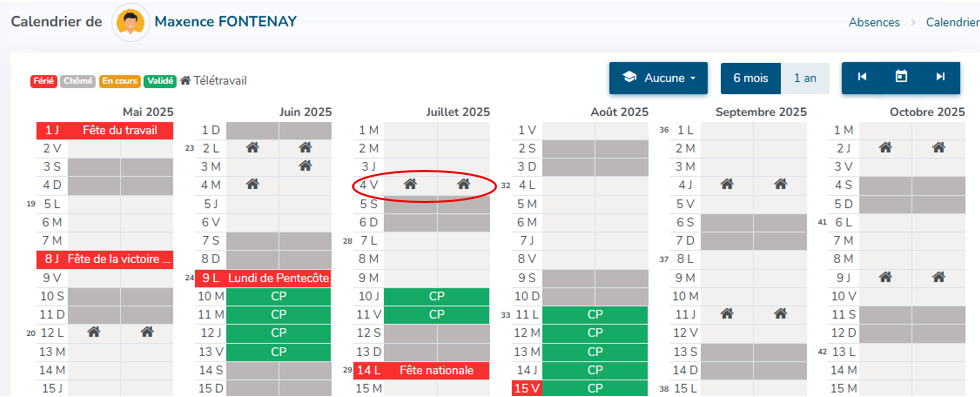Open the Aucune dropdown
This screenshot has width=980, height=397.
click(x=658, y=78)
